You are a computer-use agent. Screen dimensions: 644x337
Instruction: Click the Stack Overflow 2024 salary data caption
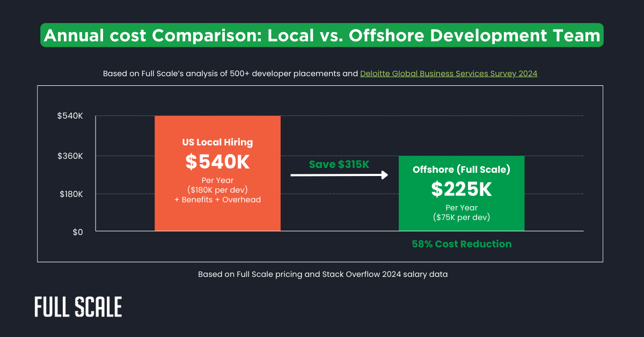(323, 274)
